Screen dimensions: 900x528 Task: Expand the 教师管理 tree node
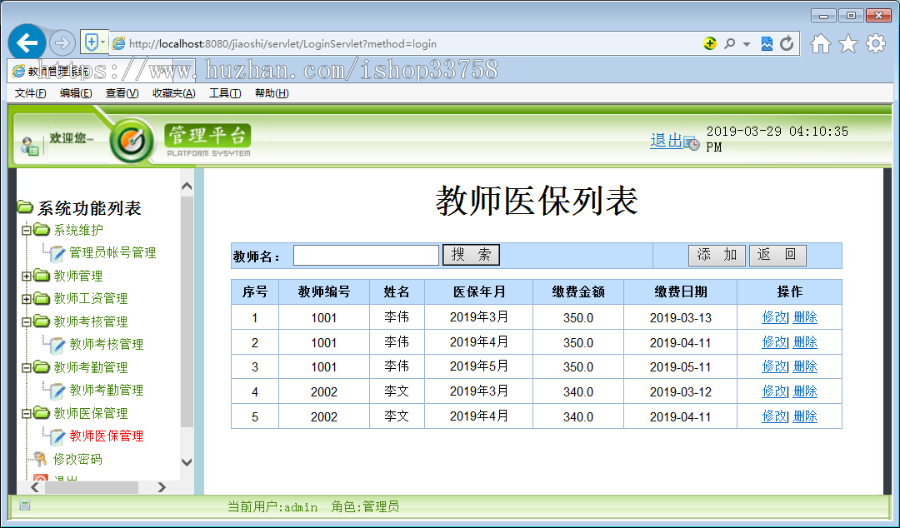coord(26,277)
